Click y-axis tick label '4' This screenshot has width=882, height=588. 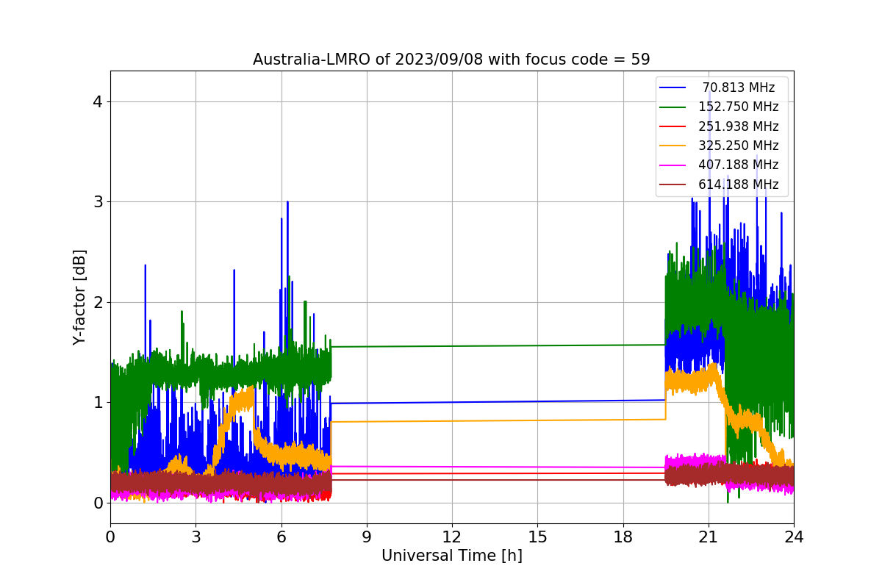click(x=98, y=101)
